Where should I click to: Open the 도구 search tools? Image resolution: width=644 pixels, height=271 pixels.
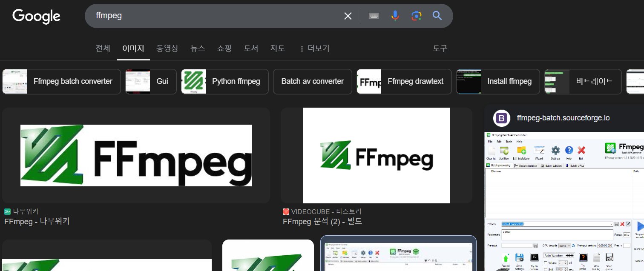click(440, 48)
